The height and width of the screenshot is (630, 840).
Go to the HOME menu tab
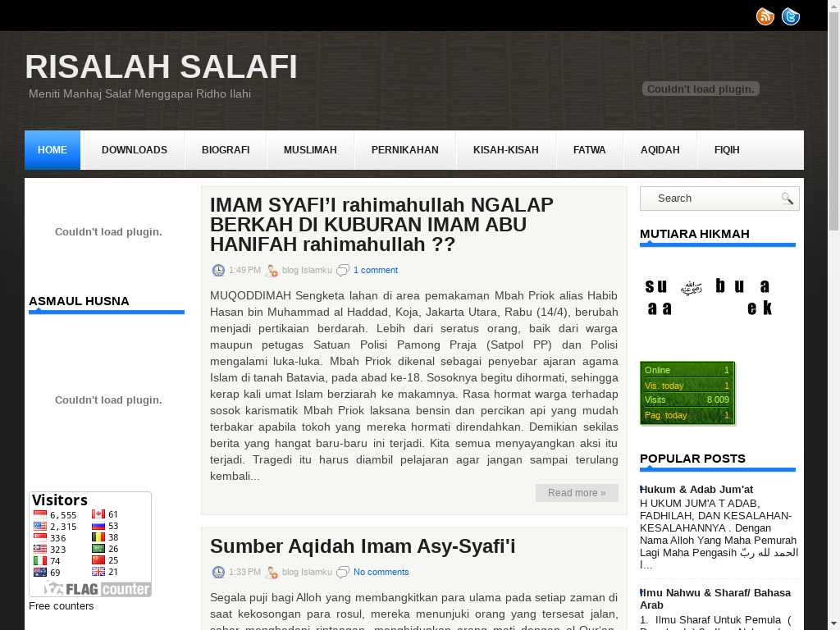[x=52, y=150]
